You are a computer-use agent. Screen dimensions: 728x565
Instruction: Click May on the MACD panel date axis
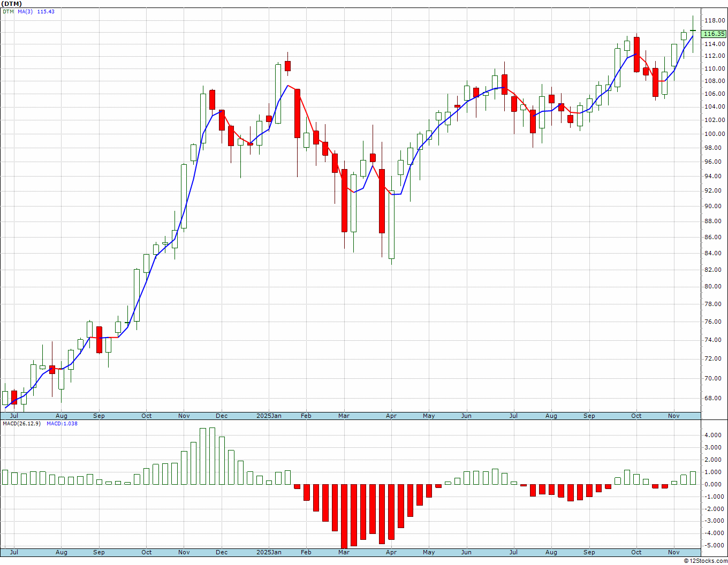coord(429,552)
